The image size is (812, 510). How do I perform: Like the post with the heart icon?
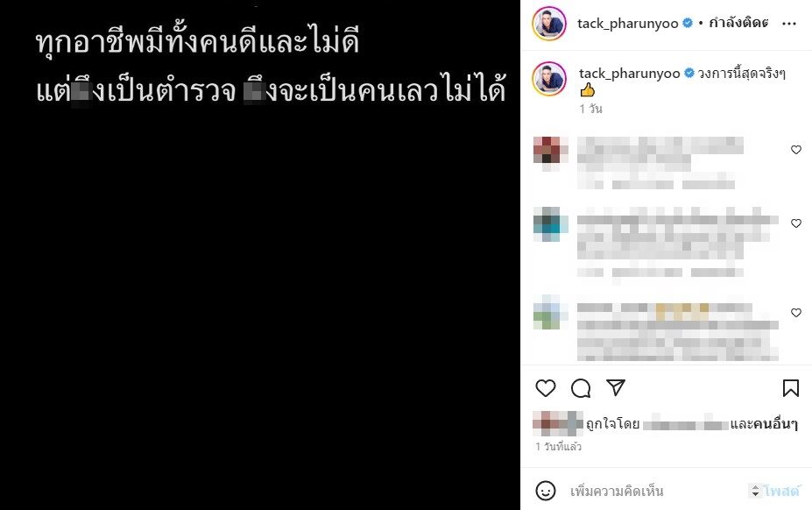click(x=546, y=388)
